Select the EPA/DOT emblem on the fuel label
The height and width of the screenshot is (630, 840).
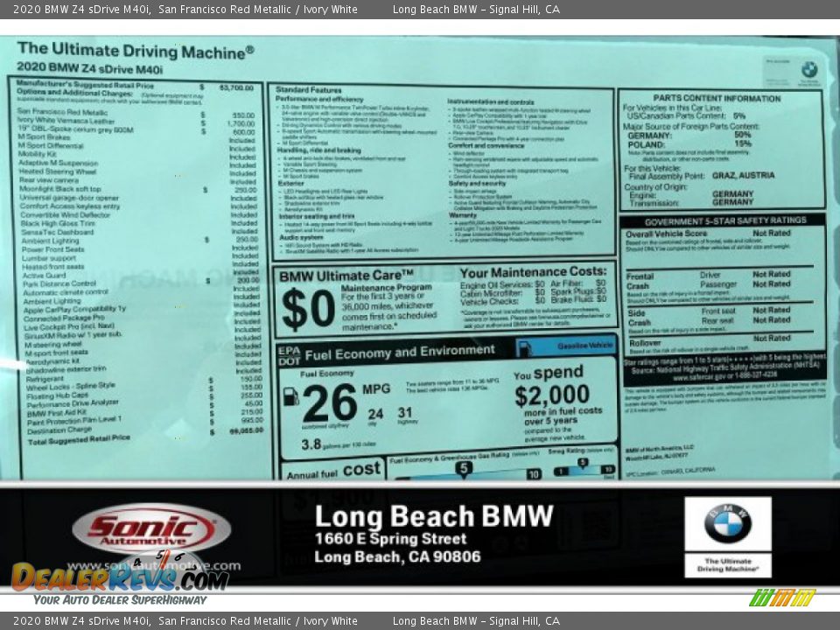coord(289,353)
